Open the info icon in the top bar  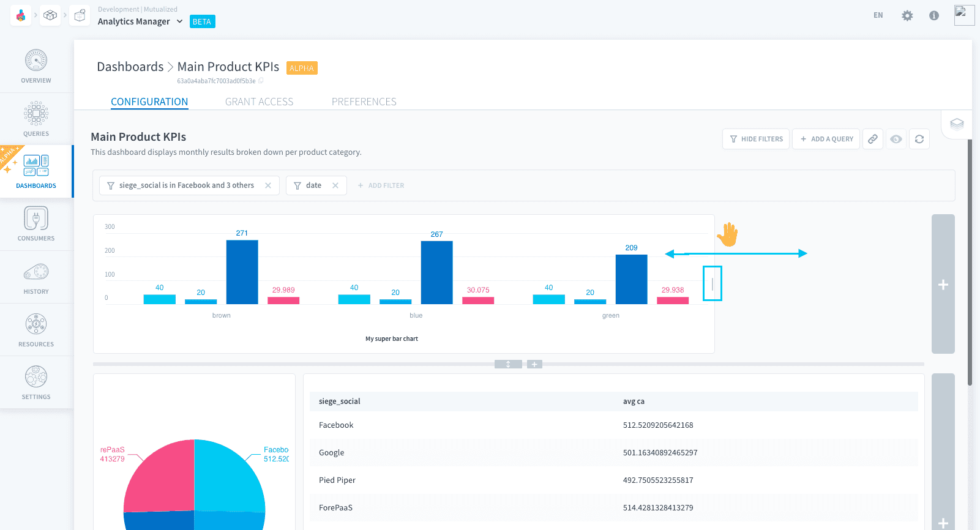pos(934,15)
